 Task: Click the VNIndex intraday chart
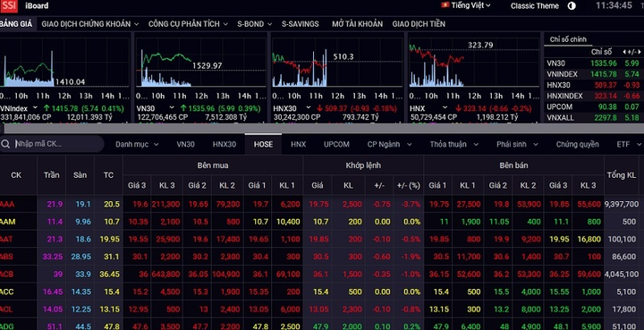[64, 63]
